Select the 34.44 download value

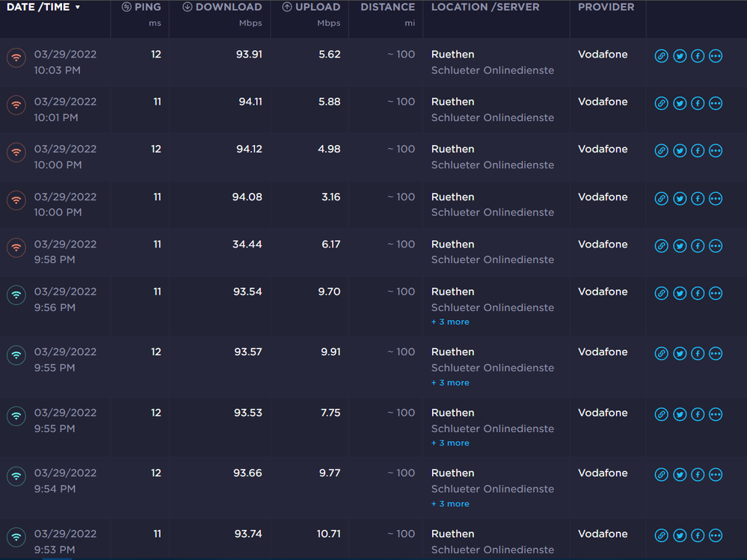pos(248,244)
